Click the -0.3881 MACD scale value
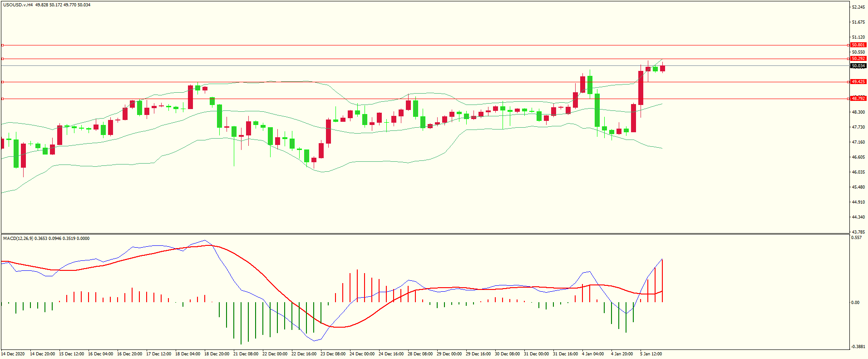 tap(858, 347)
